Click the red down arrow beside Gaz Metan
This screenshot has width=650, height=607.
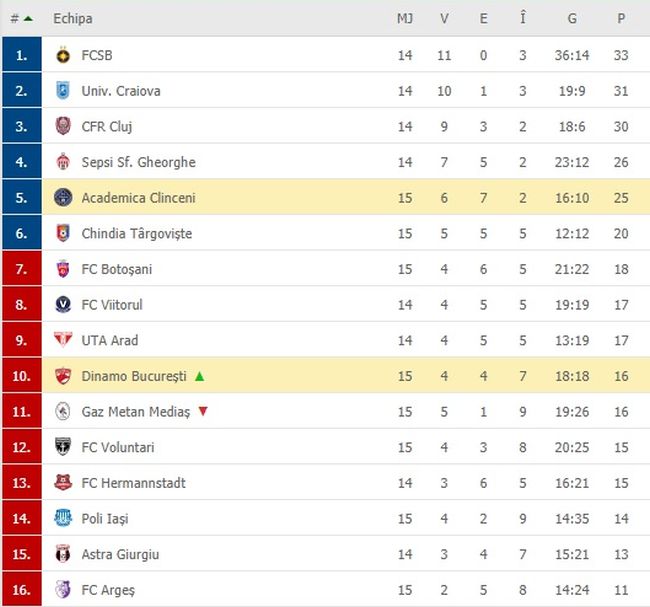coord(203,412)
